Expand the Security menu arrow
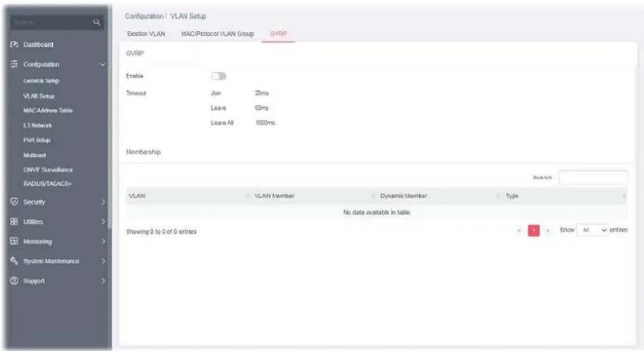644x351 pixels. tap(103, 202)
